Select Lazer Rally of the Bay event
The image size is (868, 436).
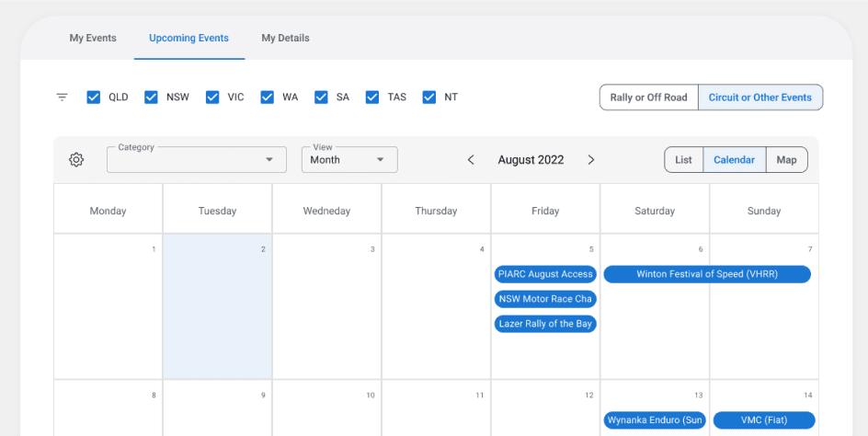click(545, 324)
